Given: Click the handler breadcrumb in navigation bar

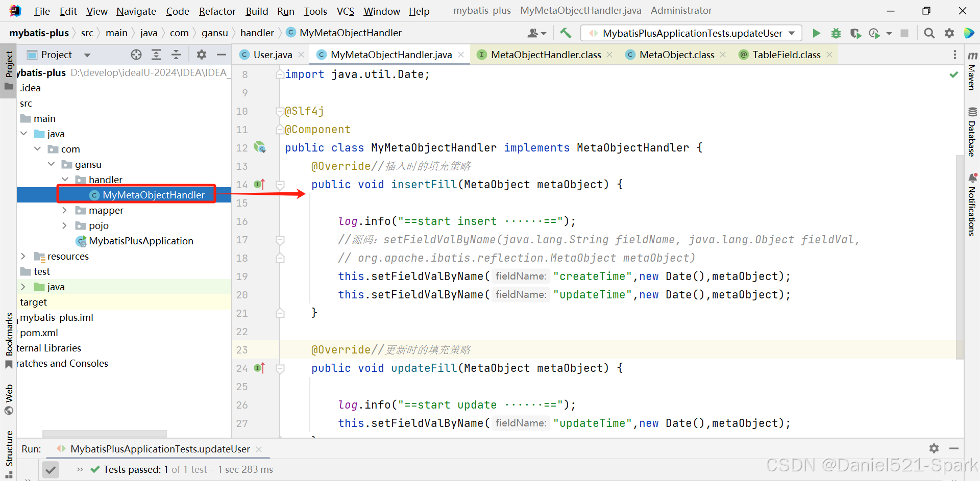Looking at the screenshot, I should click(257, 33).
